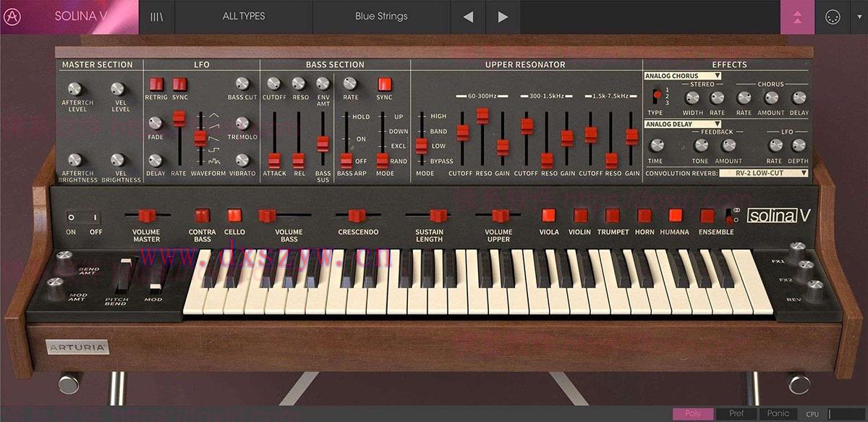This screenshot has height=422, width=868.
Task: Click the Analog Delay Time knob
Action: (x=657, y=145)
